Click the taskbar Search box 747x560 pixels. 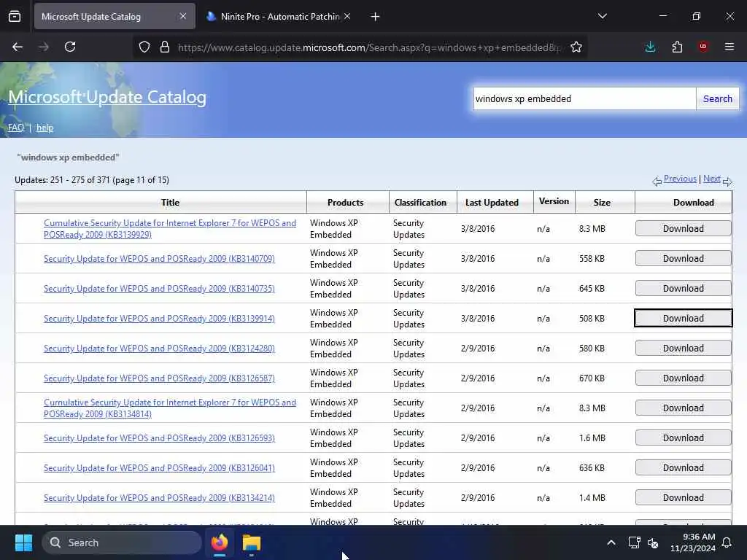[x=122, y=542]
